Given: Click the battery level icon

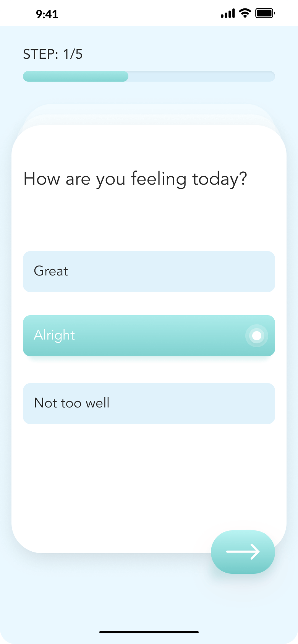Looking at the screenshot, I should (x=265, y=14).
